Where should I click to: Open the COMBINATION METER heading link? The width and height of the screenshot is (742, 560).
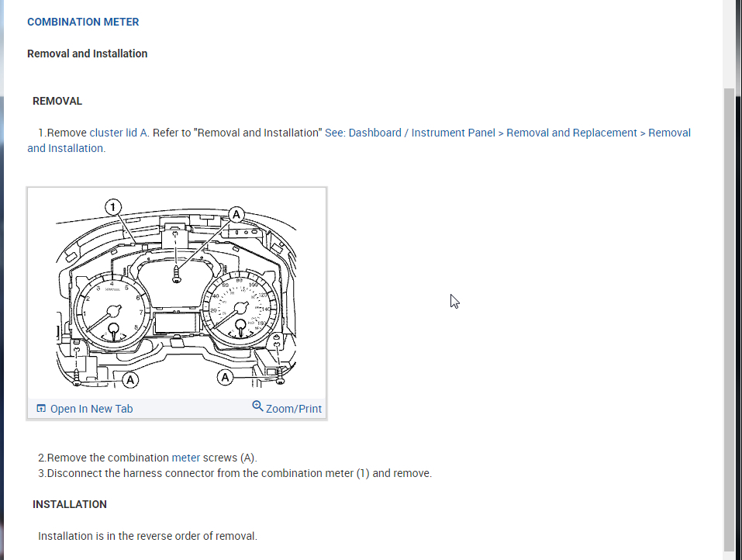[83, 22]
